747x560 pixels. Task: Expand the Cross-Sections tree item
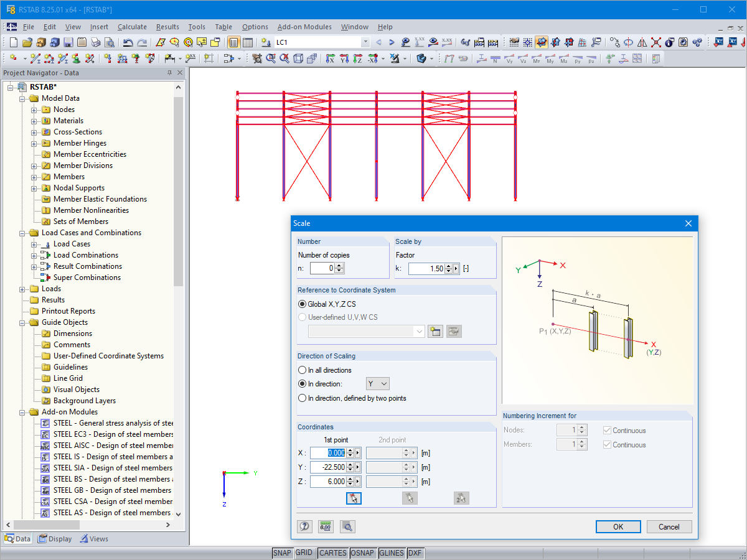coord(34,132)
